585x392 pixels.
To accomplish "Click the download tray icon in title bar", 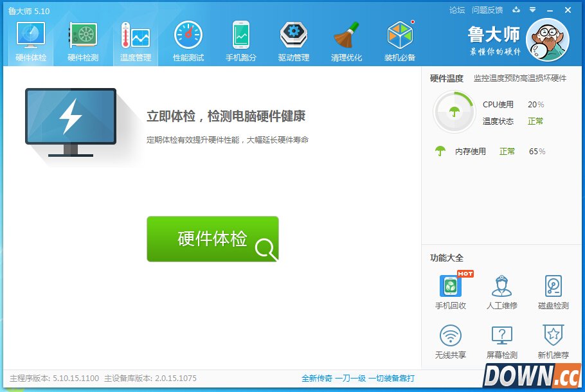I will pyautogui.click(x=516, y=10).
